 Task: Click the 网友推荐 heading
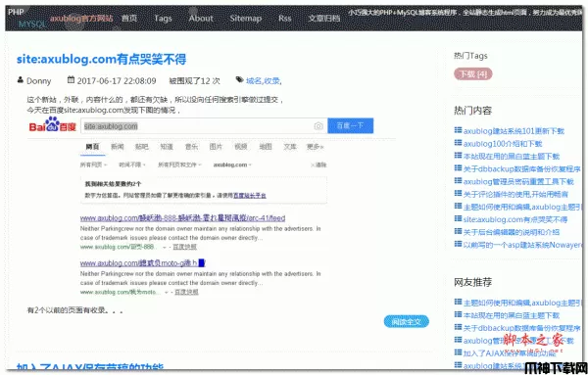(472, 282)
